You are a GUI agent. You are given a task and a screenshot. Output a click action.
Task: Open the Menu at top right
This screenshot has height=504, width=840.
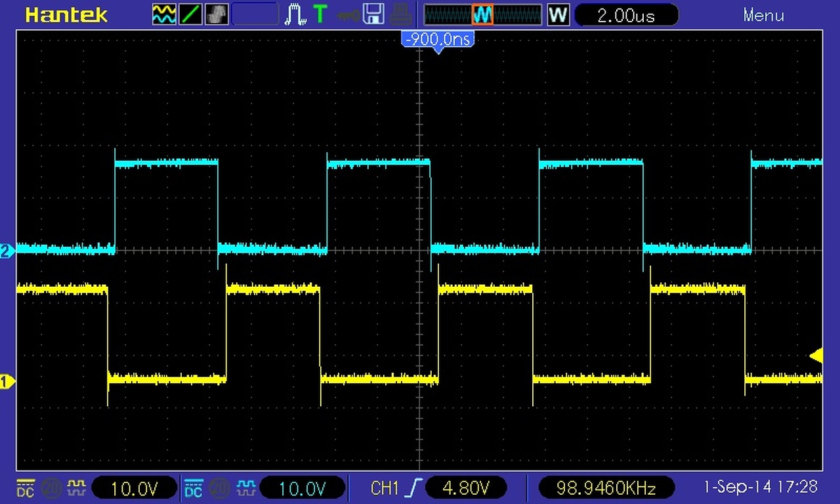pos(763,15)
